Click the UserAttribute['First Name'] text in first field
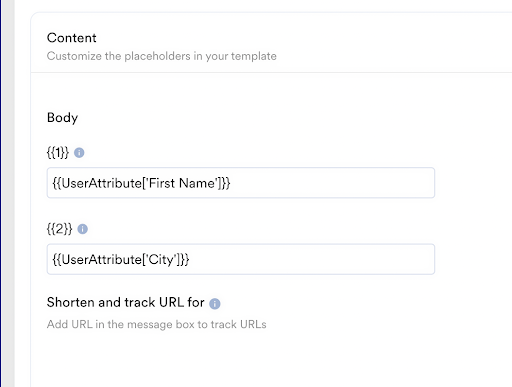Image resolution: width=512 pixels, height=387 pixels. click(141, 183)
